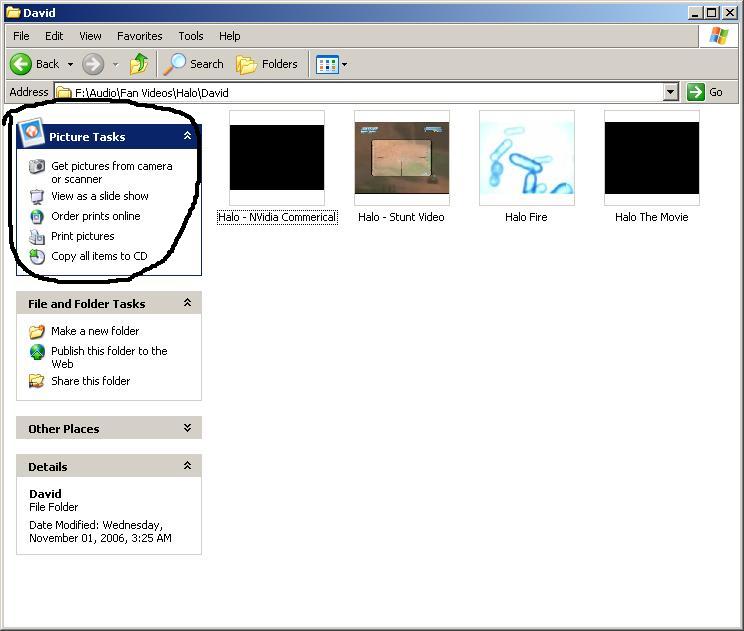Click the David title bar folder icon
The image size is (744, 631).
pyautogui.click(x=13, y=12)
